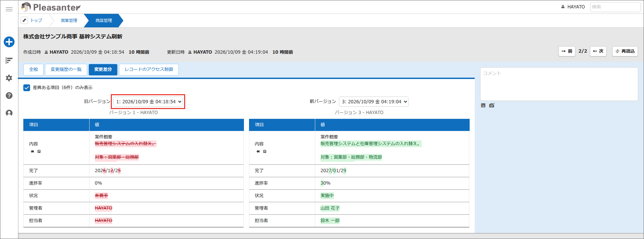The image size is (644, 239).
Task: Toggle 差異ある項目（6件）のみ表示 checkbox
Action: click(x=27, y=88)
